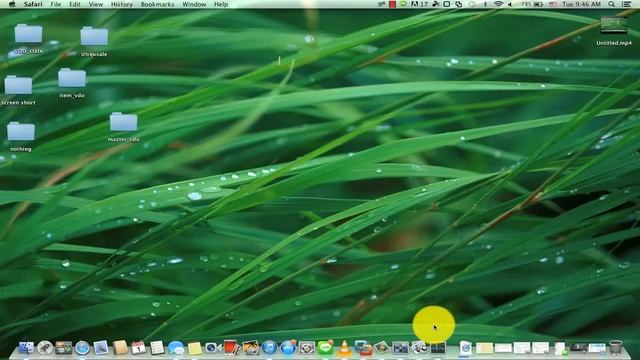This screenshot has width=640, height=360.
Task: Select the Untitled.mp4 file on desktop
Action: [x=613, y=31]
